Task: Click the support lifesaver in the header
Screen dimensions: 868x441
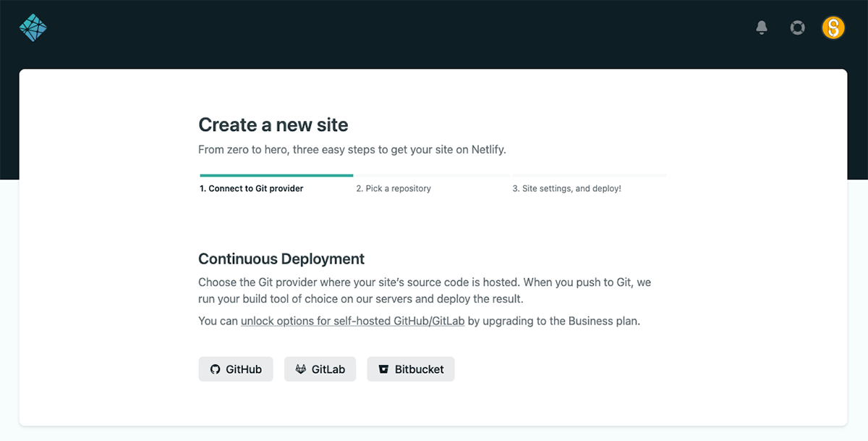Action: point(797,27)
